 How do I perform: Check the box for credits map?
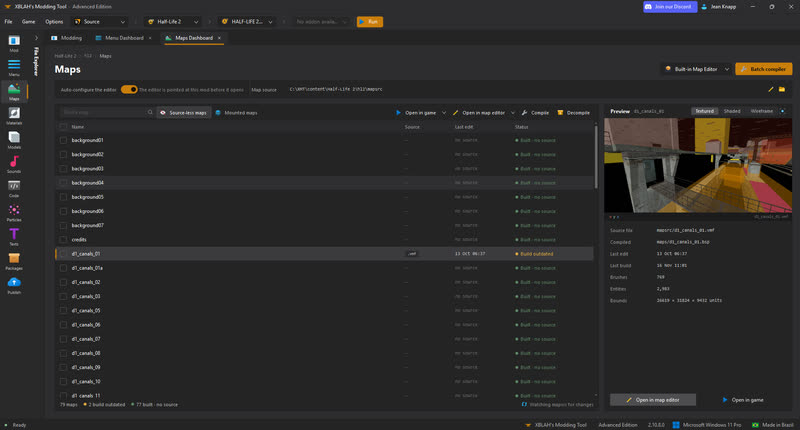pyautogui.click(x=63, y=239)
